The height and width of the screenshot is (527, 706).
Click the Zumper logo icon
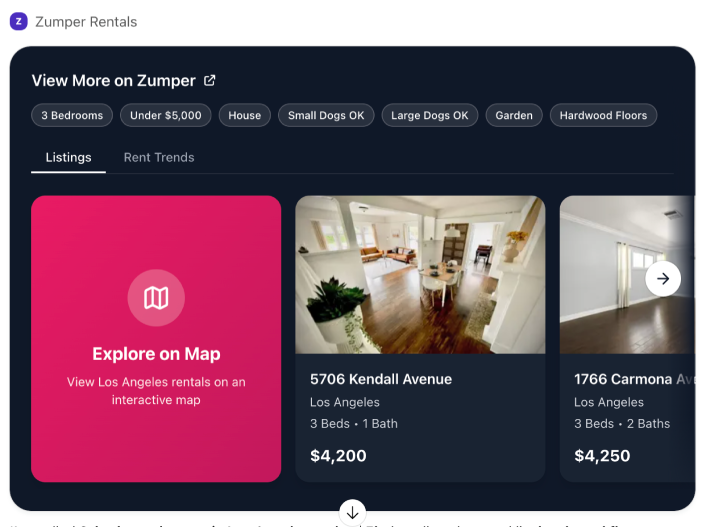[18, 21]
